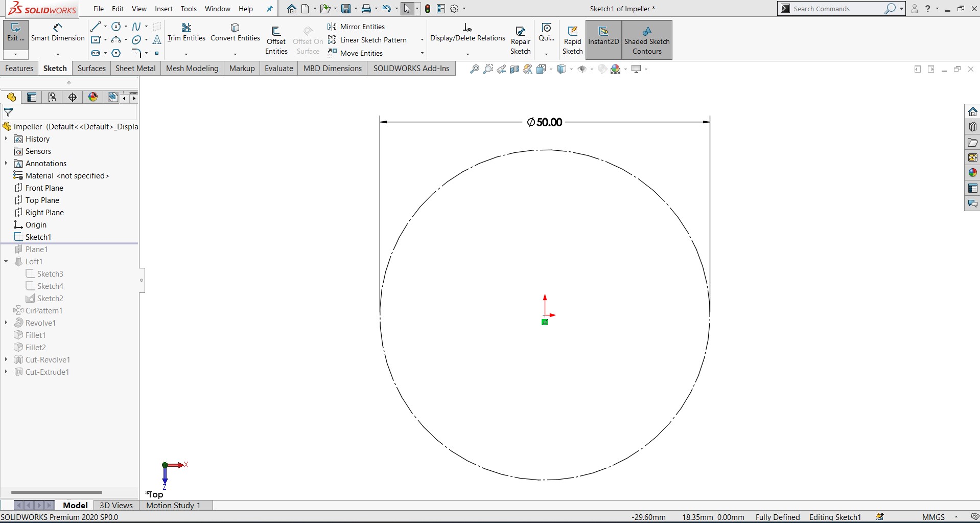
Task: Open the Tools menu
Action: tap(189, 9)
